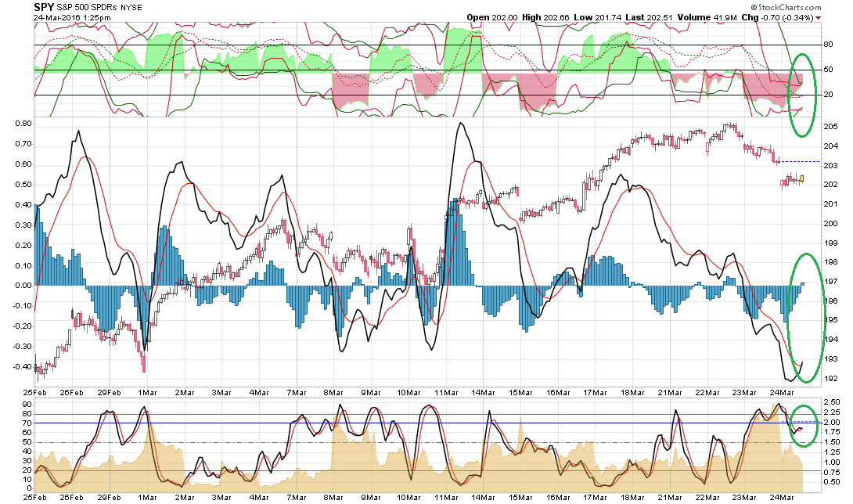Click the 1.25 label on the bottom panel right axis
853x504 pixels.
pos(832,452)
